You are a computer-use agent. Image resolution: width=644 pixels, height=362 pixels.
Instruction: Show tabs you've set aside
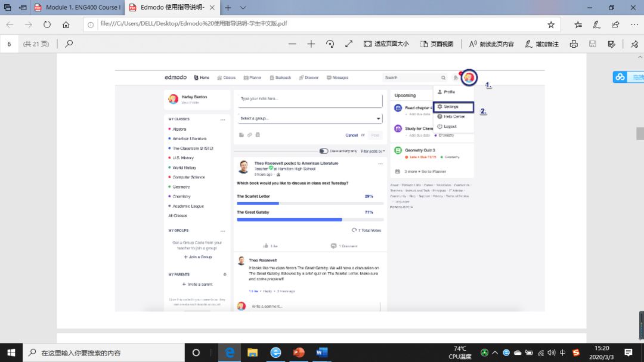tap(7, 7)
